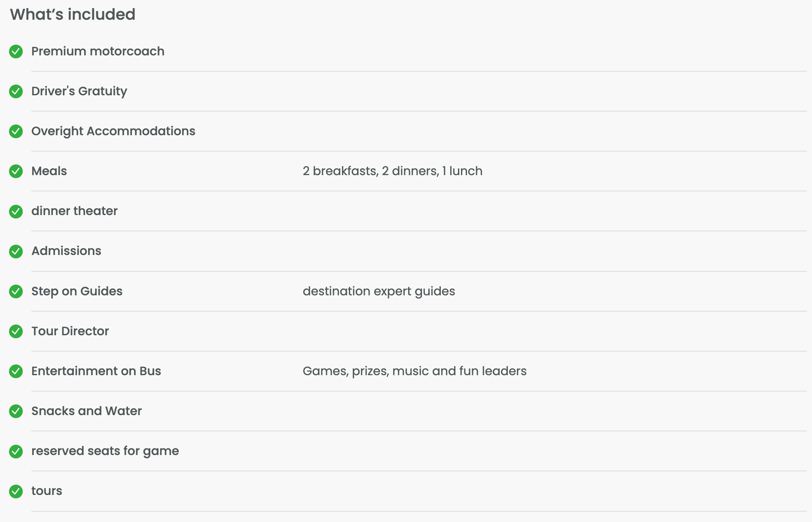Click the checkmark icon next to Driver's Gratuity

(x=16, y=91)
